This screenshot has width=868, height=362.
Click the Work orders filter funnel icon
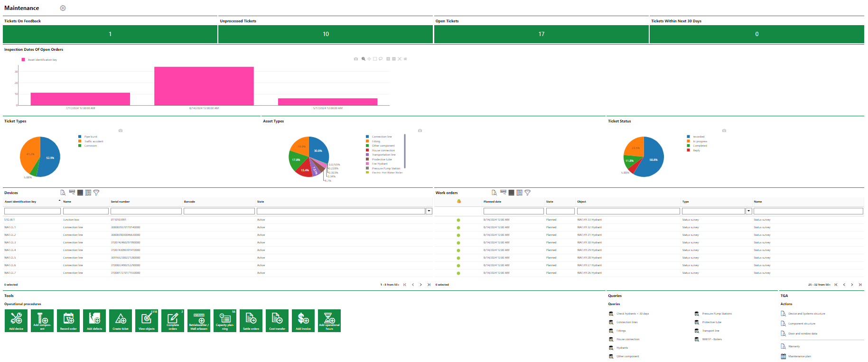(527, 193)
